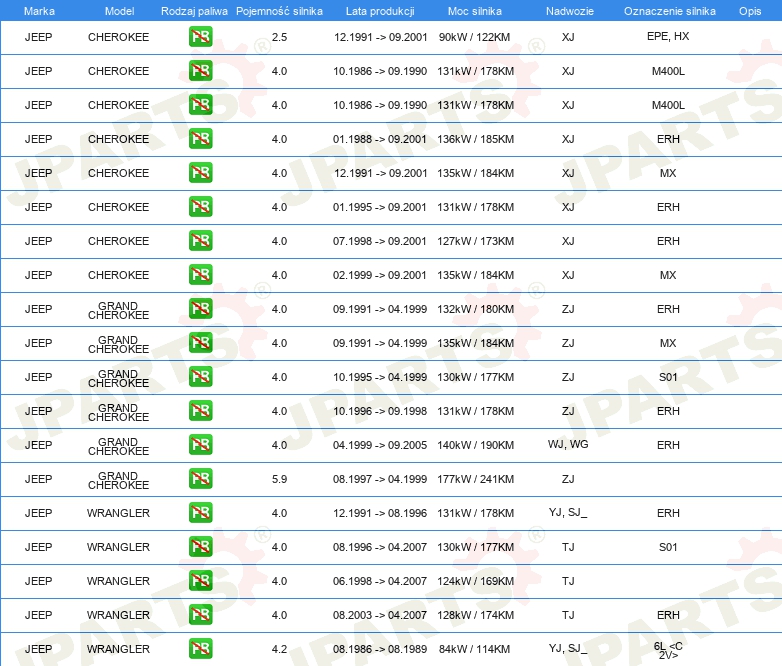Click the WJ, WG body cell

(x=568, y=444)
